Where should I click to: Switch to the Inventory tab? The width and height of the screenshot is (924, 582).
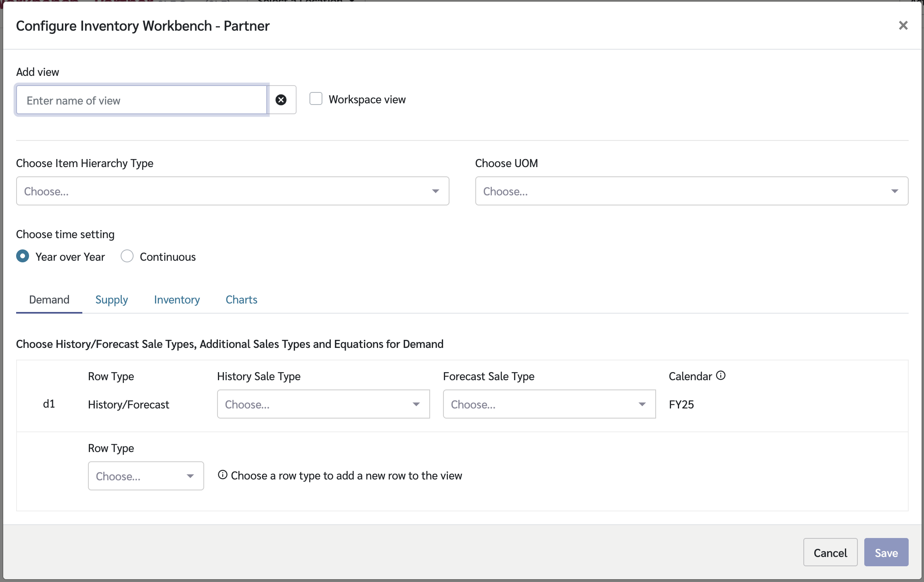coord(177,300)
